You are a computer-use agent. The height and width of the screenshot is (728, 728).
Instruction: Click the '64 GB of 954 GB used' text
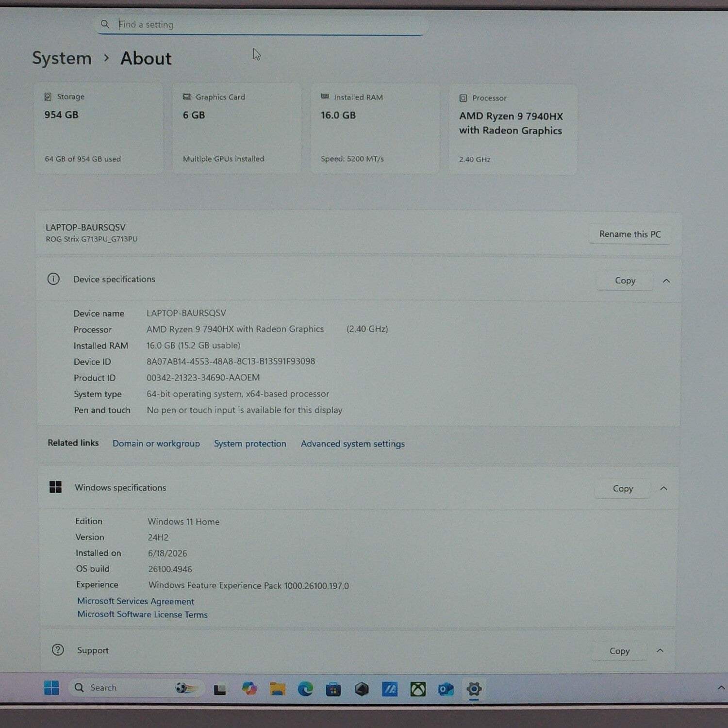coord(83,159)
